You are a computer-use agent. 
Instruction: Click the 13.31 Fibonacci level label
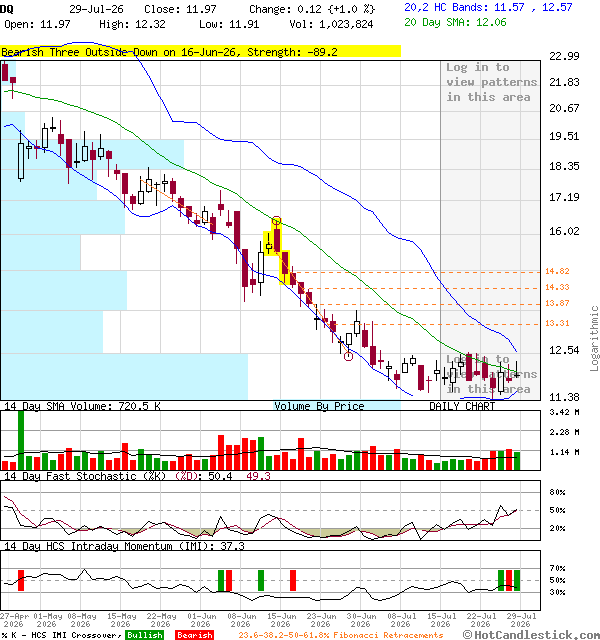point(557,323)
